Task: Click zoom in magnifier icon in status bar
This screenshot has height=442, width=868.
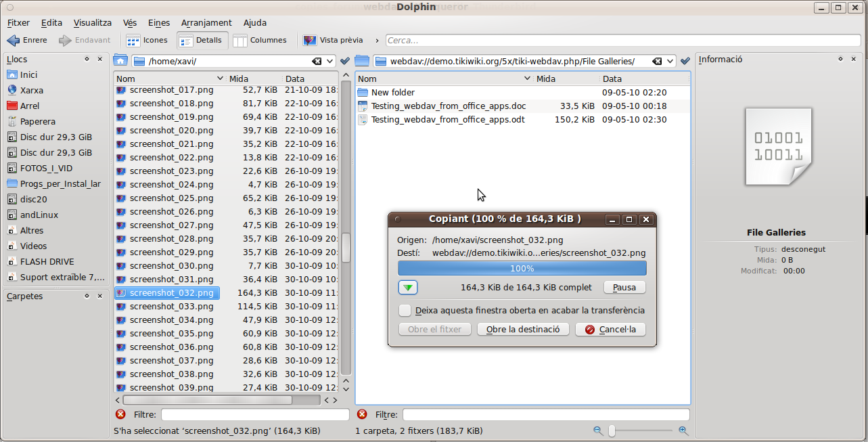Action: tap(683, 430)
